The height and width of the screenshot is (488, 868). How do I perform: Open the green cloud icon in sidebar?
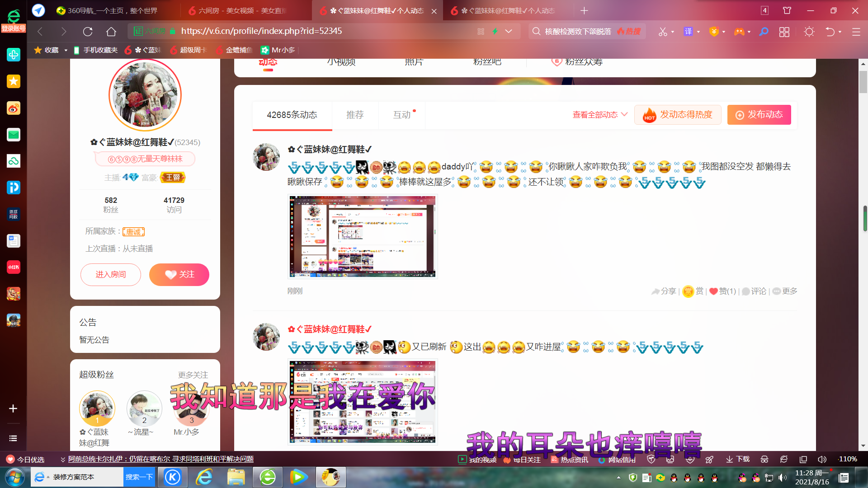tap(14, 161)
